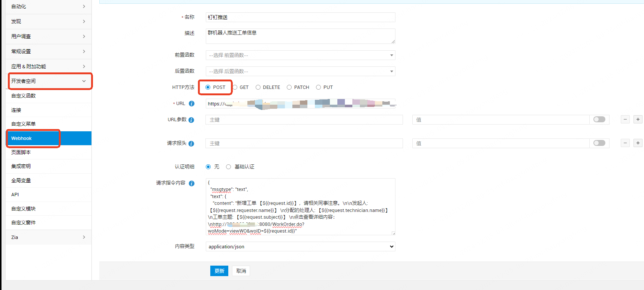Click the 请求指令内容 JSON text area
The width and height of the screenshot is (644, 290).
pos(301,207)
